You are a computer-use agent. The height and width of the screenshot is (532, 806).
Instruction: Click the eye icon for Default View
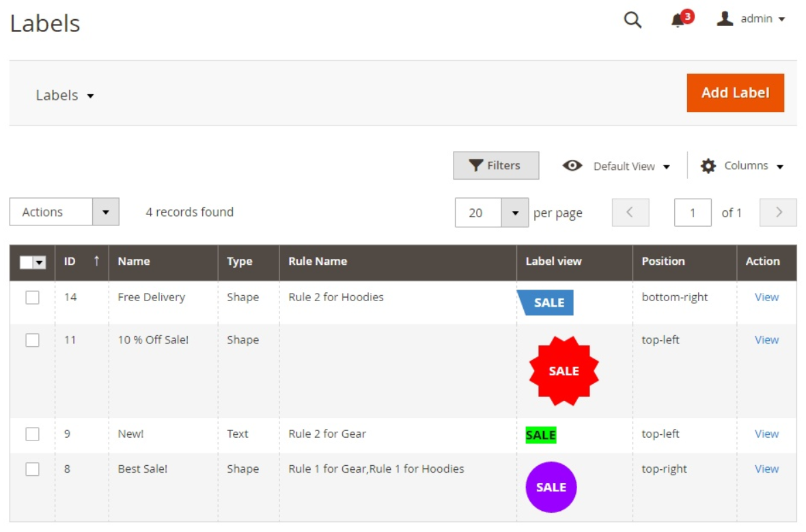click(572, 166)
